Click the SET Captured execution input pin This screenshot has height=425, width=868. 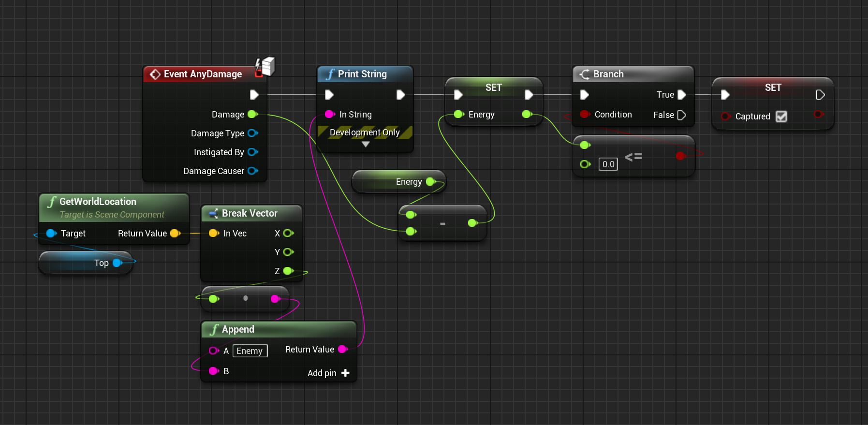725,95
